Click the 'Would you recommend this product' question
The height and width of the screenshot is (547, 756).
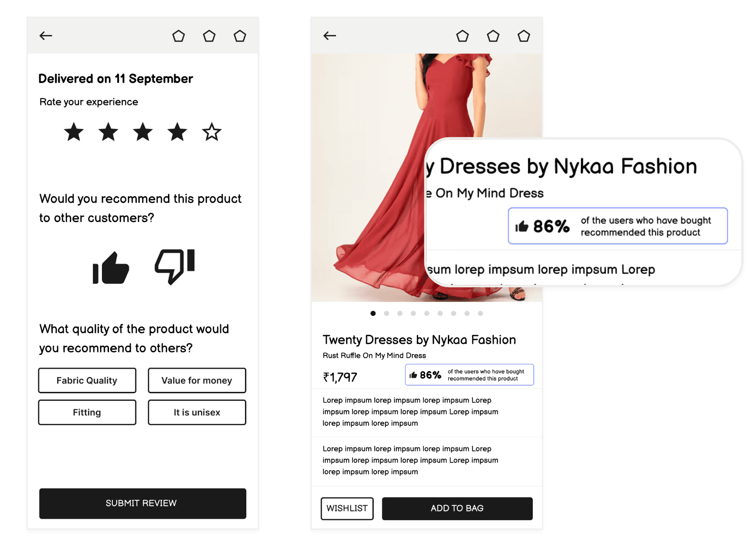pyautogui.click(x=140, y=208)
